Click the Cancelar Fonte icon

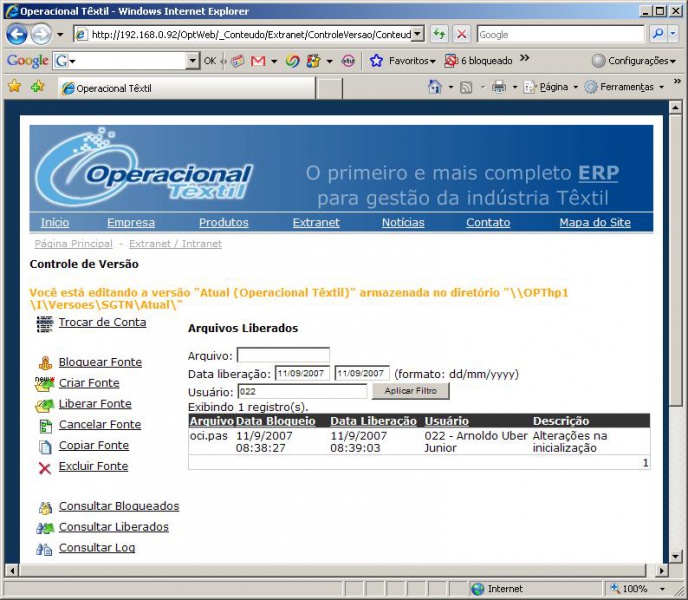[x=44, y=425]
